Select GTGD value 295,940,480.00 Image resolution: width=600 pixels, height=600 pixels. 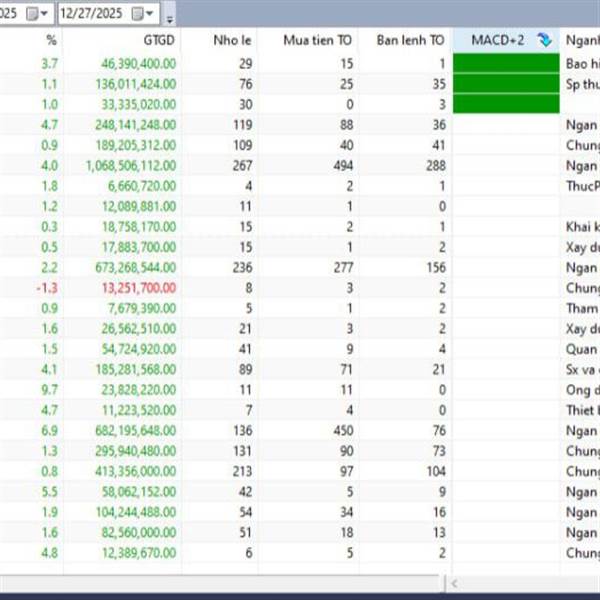136,451
